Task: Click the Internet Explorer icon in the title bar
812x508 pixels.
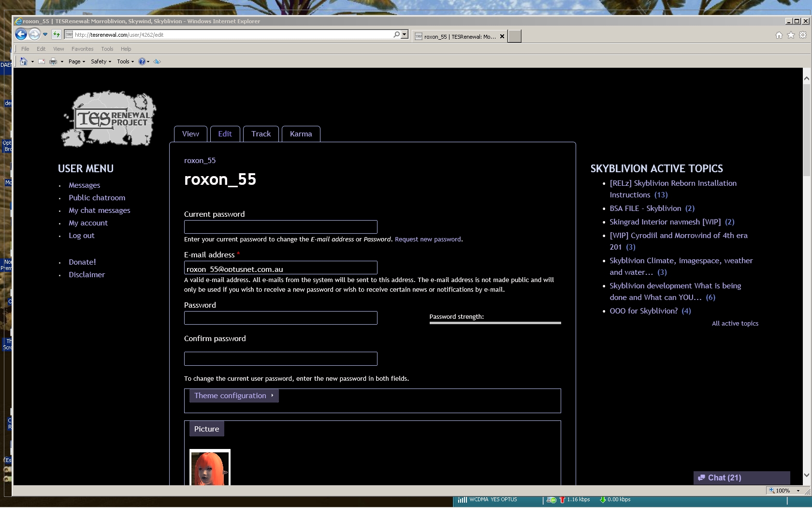Action: pos(18,21)
